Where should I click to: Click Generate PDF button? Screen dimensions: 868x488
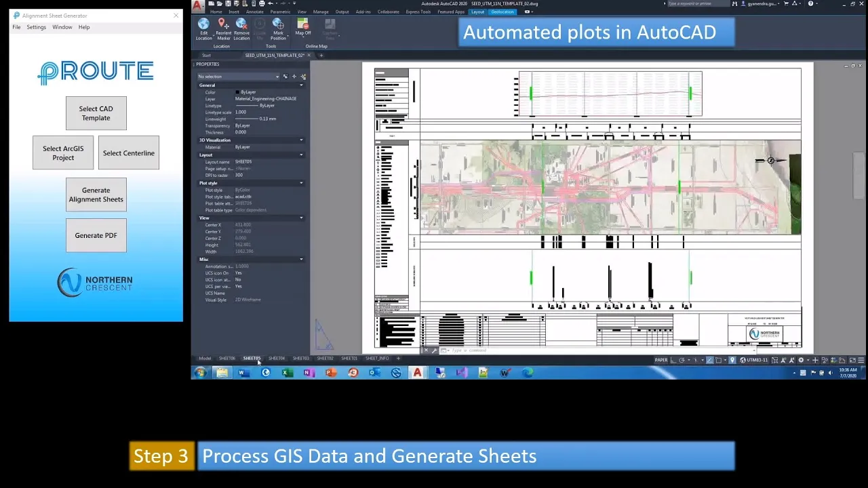96,235
